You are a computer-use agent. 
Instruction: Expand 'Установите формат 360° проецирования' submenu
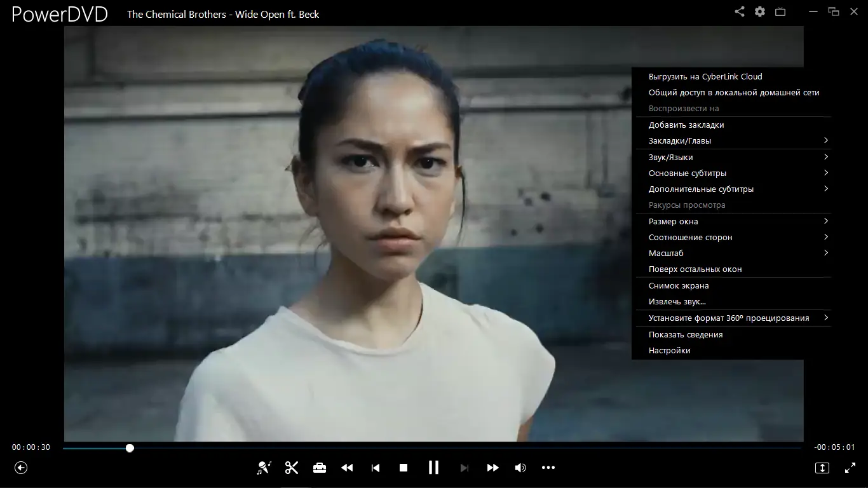[x=731, y=318]
